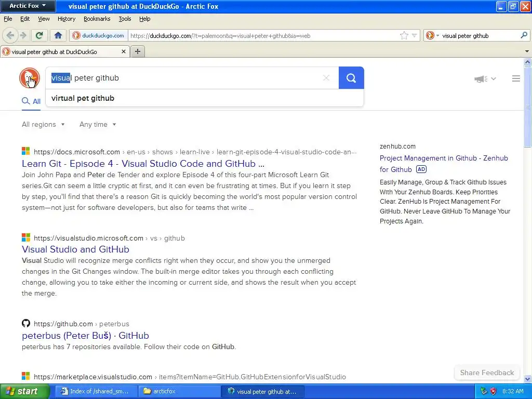The image size is (532, 399).
Task: Close the DuckDuckGo tab
Action: [x=124, y=51]
